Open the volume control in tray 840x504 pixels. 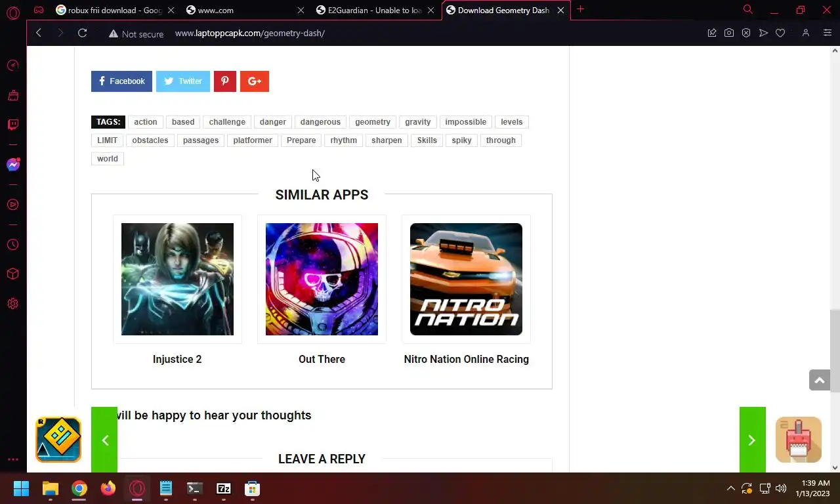pyautogui.click(x=781, y=489)
